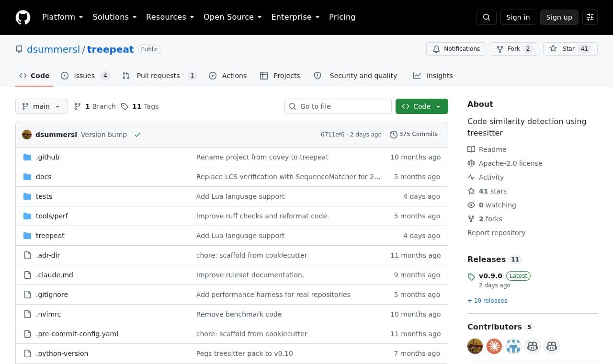
Task: Click the Report repository link
Action: 496,233
